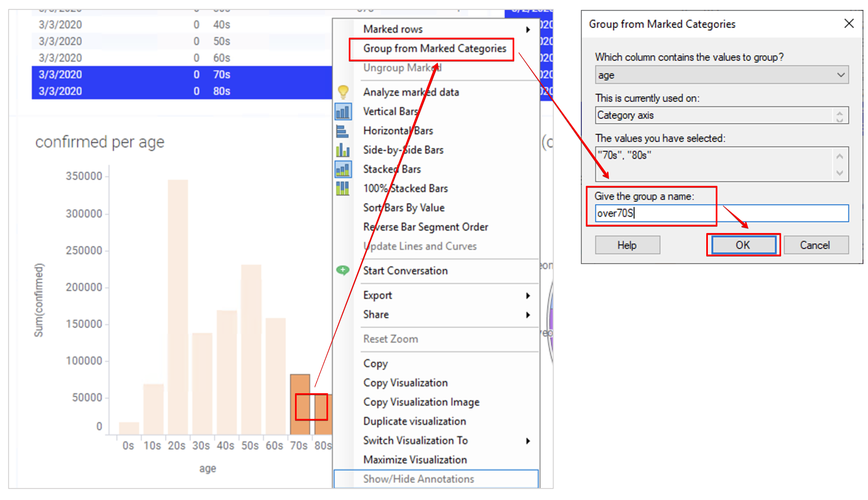The height and width of the screenshot is (500, 868).
Task: Click the 30s bar in chart
Action: (202, 384)
